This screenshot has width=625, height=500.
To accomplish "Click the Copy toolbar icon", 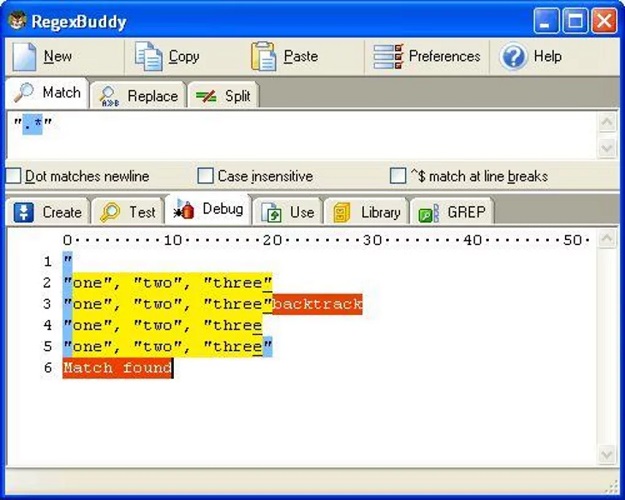I will pyautogui.click(x=148, y=57).
